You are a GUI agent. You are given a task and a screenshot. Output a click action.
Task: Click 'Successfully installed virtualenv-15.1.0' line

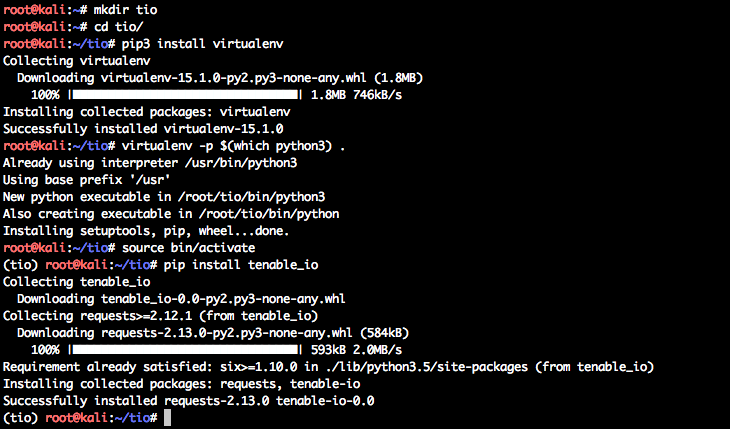click(143, 129)
